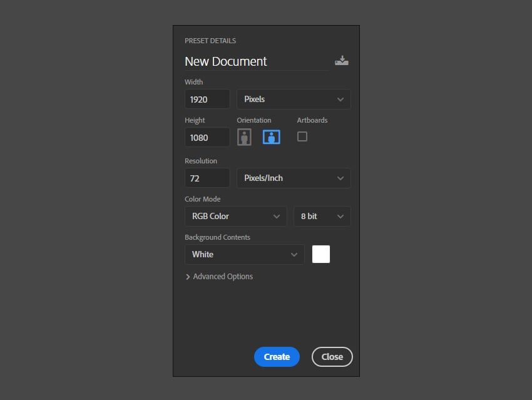Click the chevron on the RGB Color dropdown
The width and height of the screenshot is (532, 400).
tap(277, 216)
